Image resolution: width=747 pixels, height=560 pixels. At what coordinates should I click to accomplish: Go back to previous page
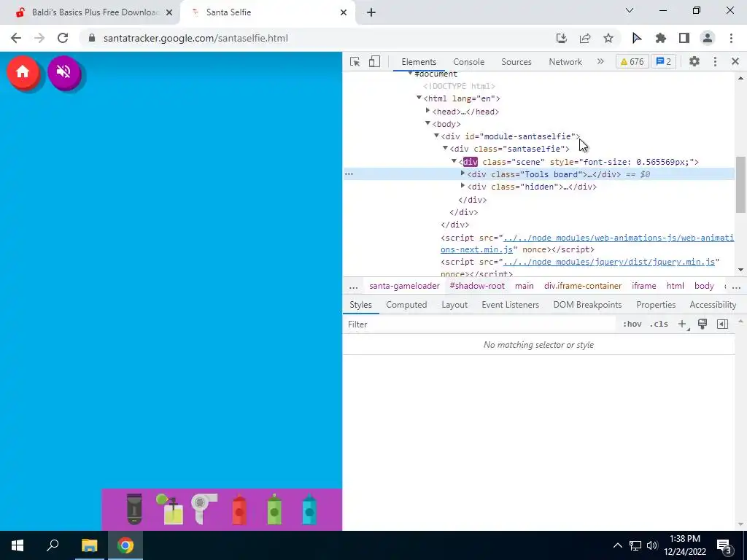(x=16, y=38)
